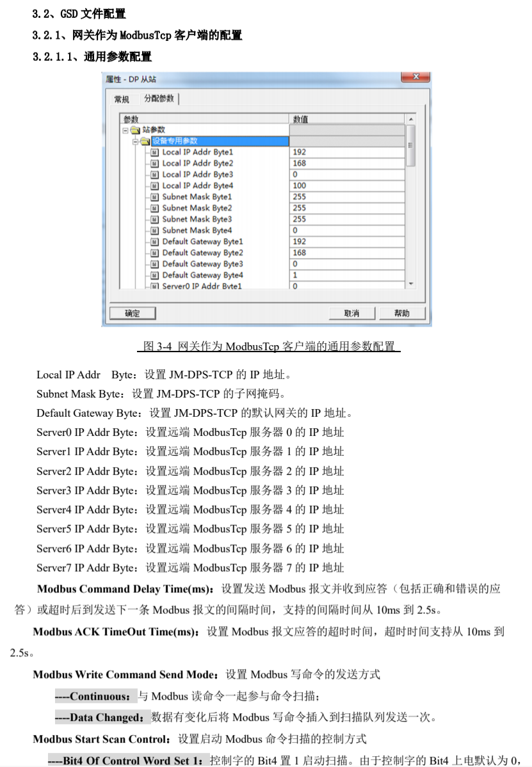Open 帮助 in the dialog
The width and height of the screenshot is (532, 767).
(402, 313)
